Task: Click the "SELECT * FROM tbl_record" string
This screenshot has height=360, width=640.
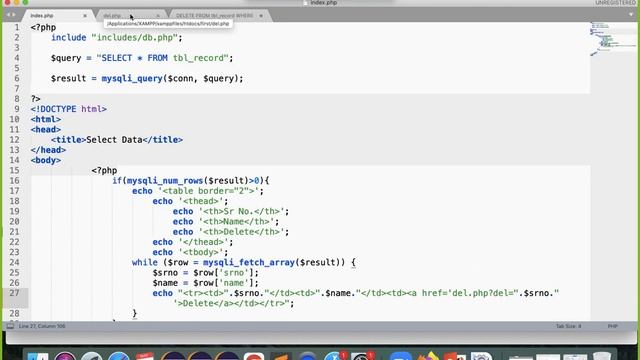Action: click(162, 58)
